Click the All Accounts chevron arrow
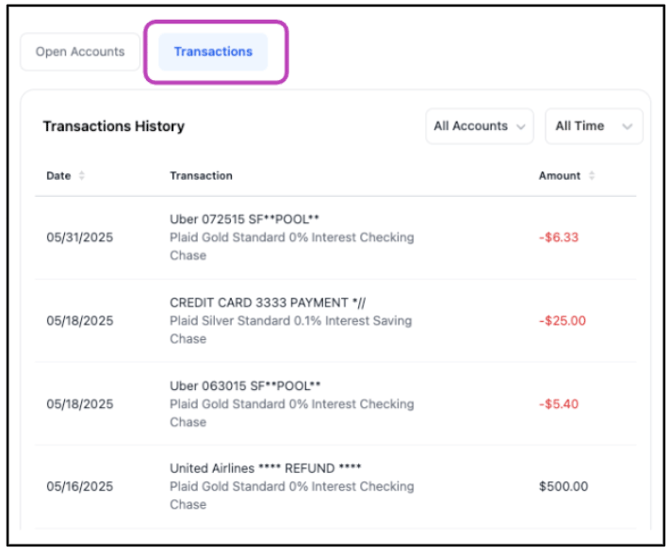 point(520,127)
